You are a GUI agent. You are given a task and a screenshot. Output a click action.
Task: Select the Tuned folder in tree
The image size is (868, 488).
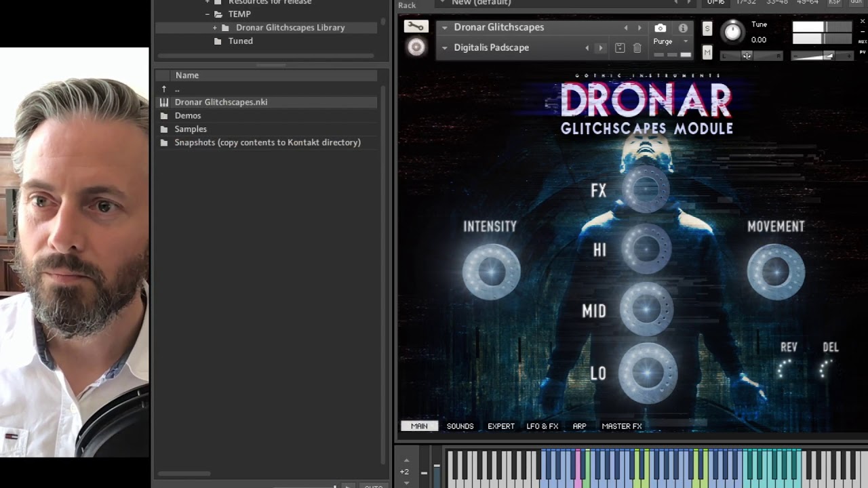[x=240, y=41]
